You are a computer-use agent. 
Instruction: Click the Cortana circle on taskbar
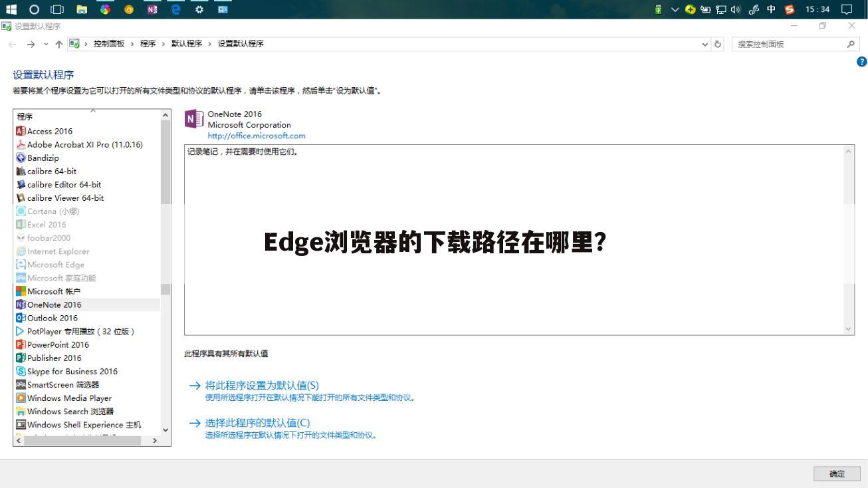pos(35,9)
